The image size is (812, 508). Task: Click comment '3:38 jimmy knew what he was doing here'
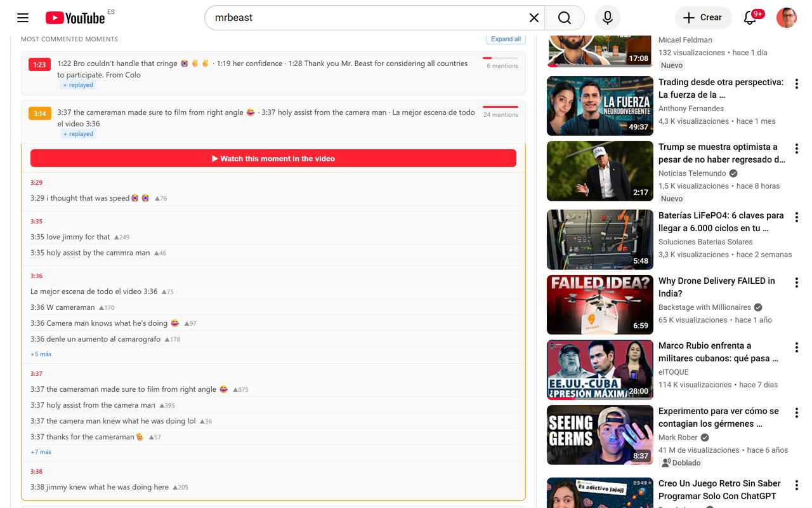[100, 487]
